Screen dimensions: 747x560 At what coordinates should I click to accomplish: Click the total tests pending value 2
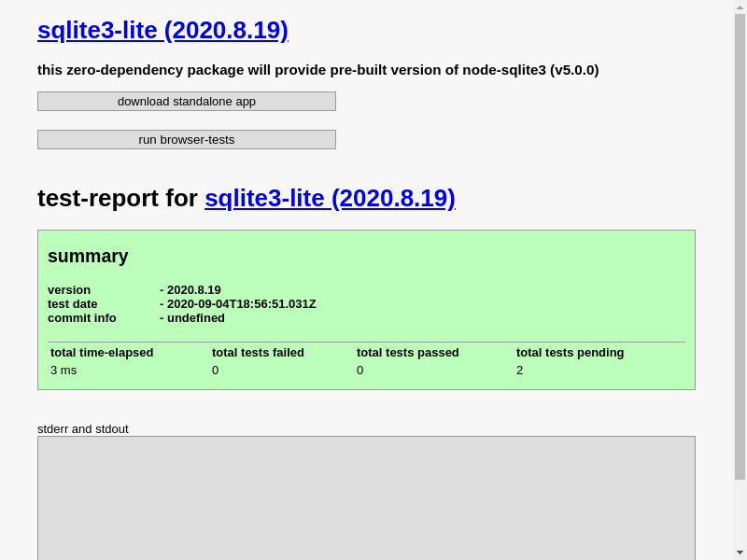coord(520,370)
